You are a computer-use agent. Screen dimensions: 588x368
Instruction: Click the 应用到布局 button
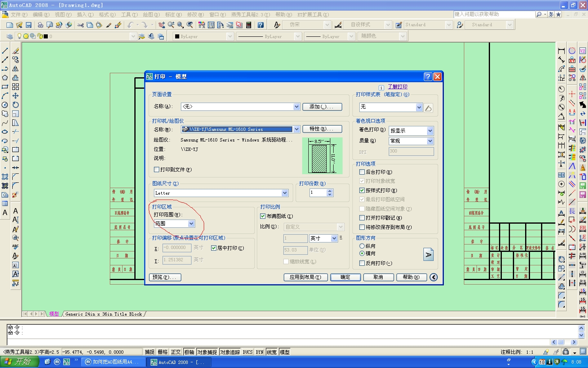tap(305, 277)
